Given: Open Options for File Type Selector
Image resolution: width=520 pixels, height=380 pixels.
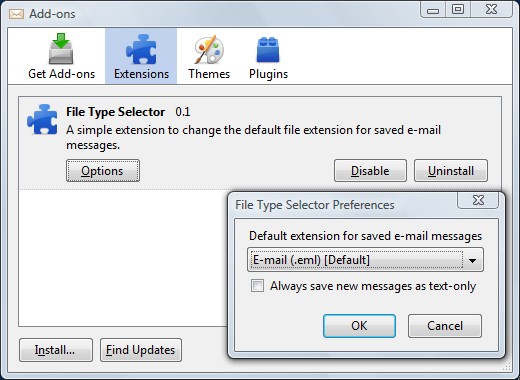Looking at the screenshot, I should coord(103,171).
